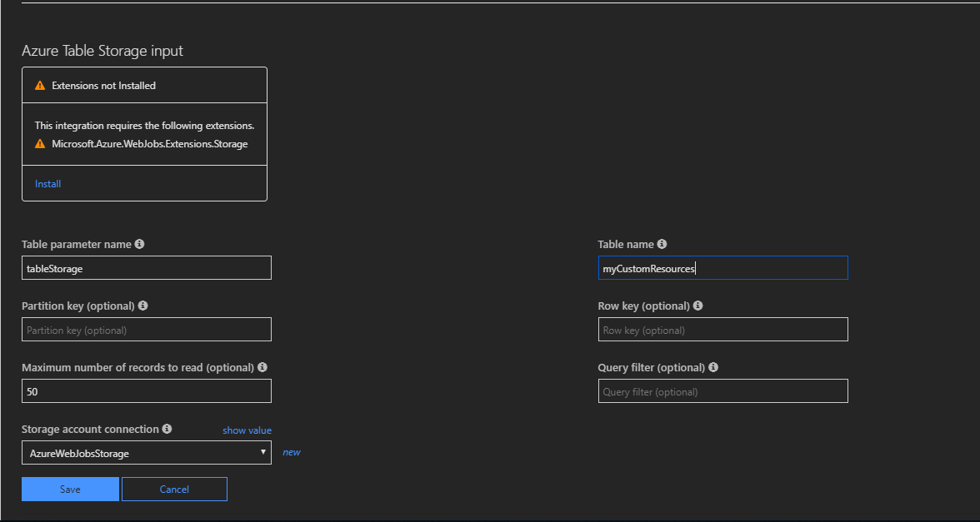The image size is (980, 522).
Task: Click new to create a storage connection
Action: tap(292, 451)
